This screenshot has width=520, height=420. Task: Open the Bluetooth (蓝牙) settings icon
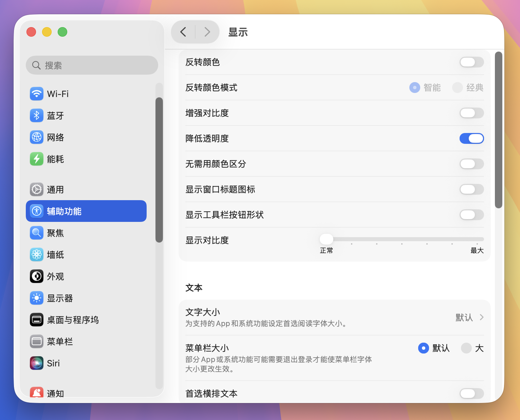click(x=37, y=116)
